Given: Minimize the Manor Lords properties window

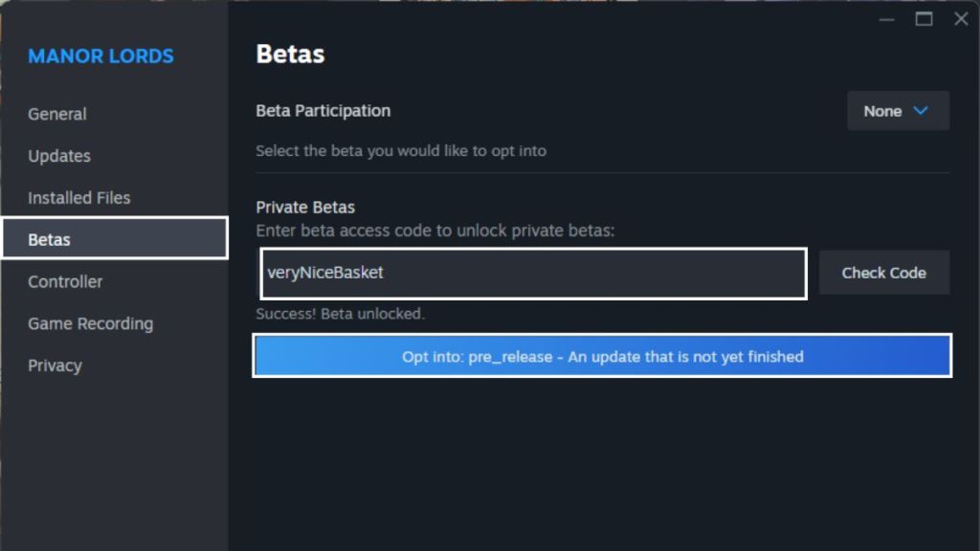Looking at the screenshot, I should 885,19.
